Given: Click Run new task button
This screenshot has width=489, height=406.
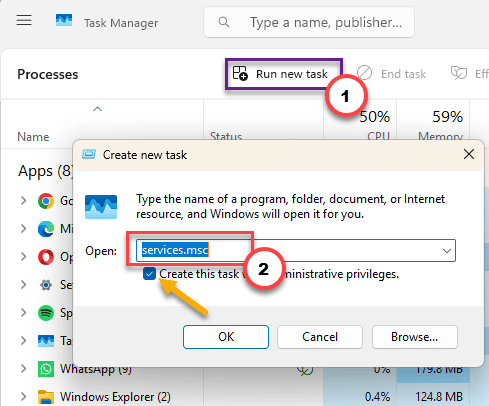Looking at the screenshot, I should tap(284, 74).
